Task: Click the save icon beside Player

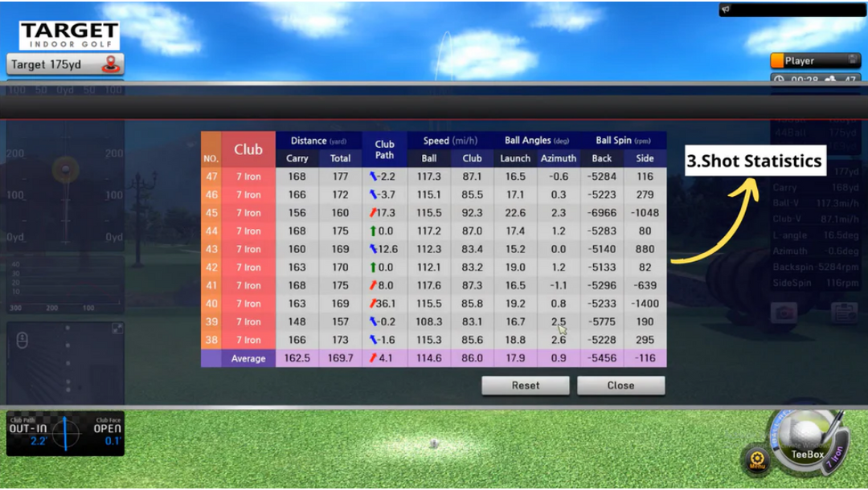Action: click(853, 60)
